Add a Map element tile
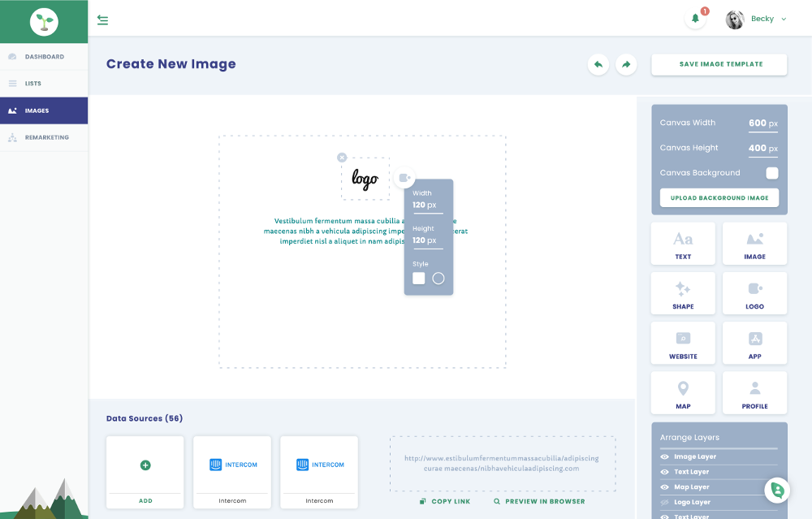The height and width of the screenshot is (519, 812). pyautogui.click(x=683, y=392)
